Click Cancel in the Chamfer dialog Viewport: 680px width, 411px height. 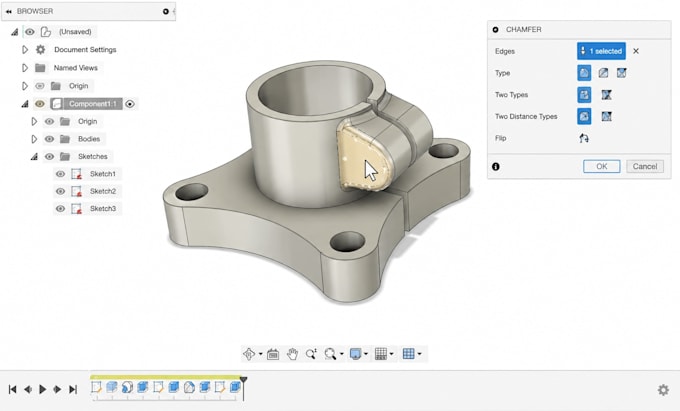tap(645, 166)
